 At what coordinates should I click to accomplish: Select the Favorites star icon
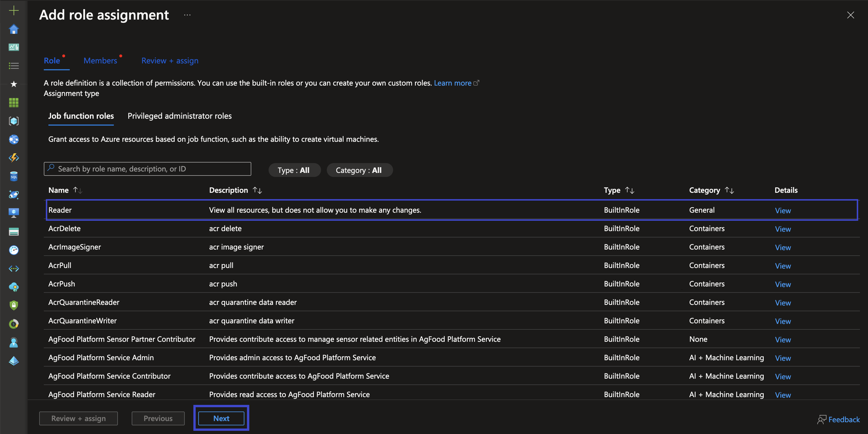click(x=14, y=84)
